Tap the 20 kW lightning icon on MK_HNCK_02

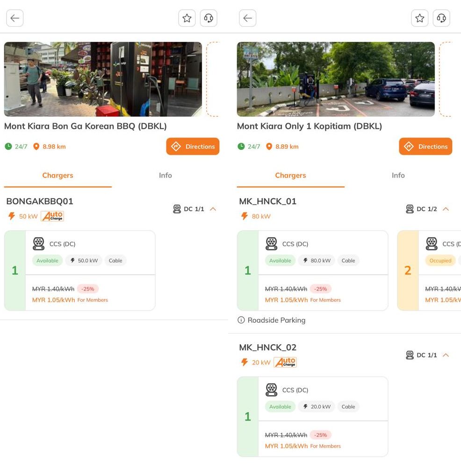[x=245, y=362]
